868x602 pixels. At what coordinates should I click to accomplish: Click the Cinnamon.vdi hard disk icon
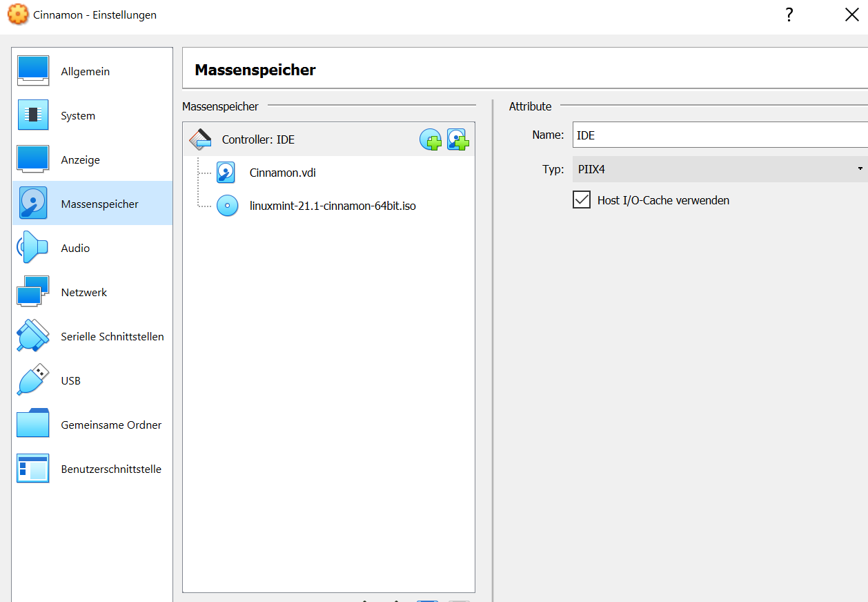226,173
